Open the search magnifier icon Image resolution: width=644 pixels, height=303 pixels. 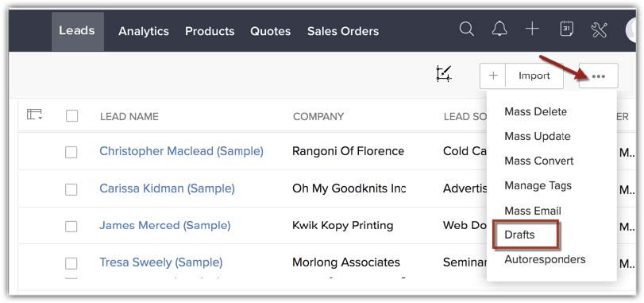point(467,29)
